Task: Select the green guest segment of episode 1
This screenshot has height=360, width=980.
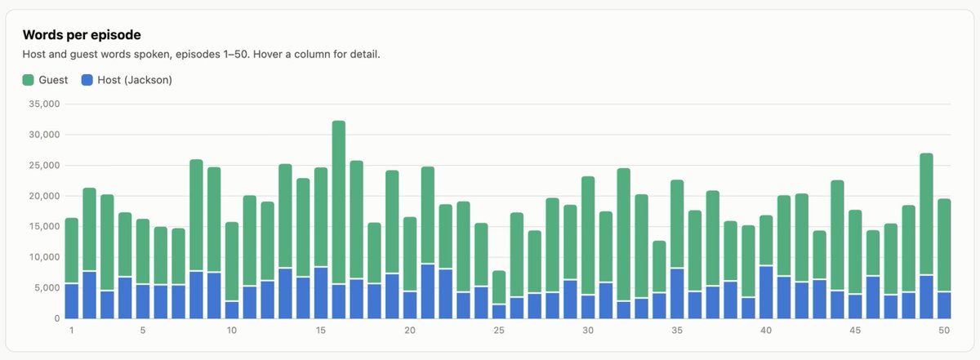Action: pos(72,251)
